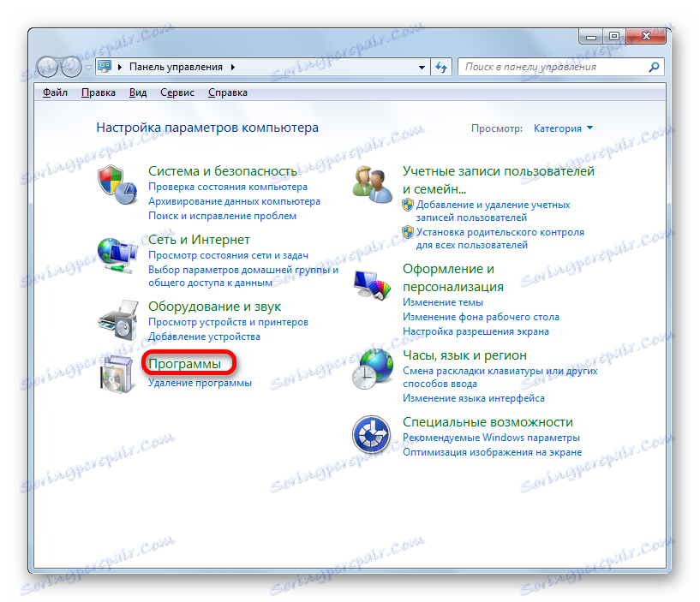
Task: Open the Сервис menu
Action: [177, 92]
